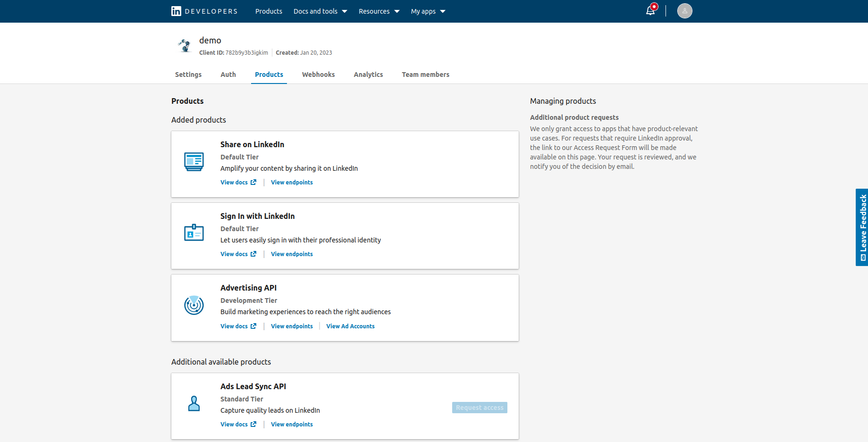Open the user profile avatar menu
The height and width of the screenshot is (442, 868).
pyautogui.click(x=684, y=11)
